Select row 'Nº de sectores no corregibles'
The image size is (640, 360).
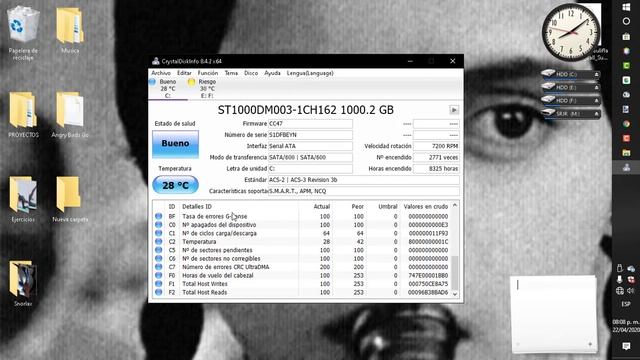click(302, 259)
